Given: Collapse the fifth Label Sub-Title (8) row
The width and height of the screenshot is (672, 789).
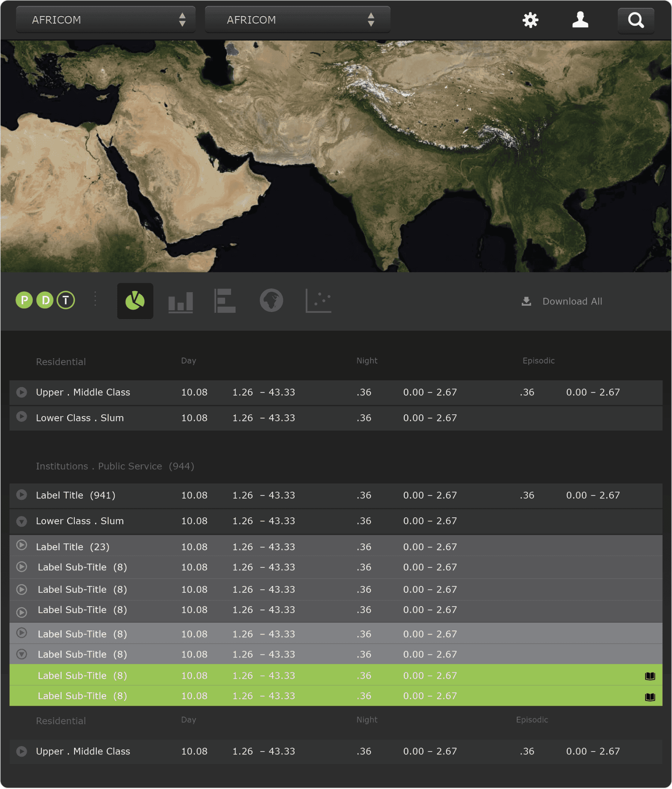Looking at the screenshot, I should (x=22, y=654).
